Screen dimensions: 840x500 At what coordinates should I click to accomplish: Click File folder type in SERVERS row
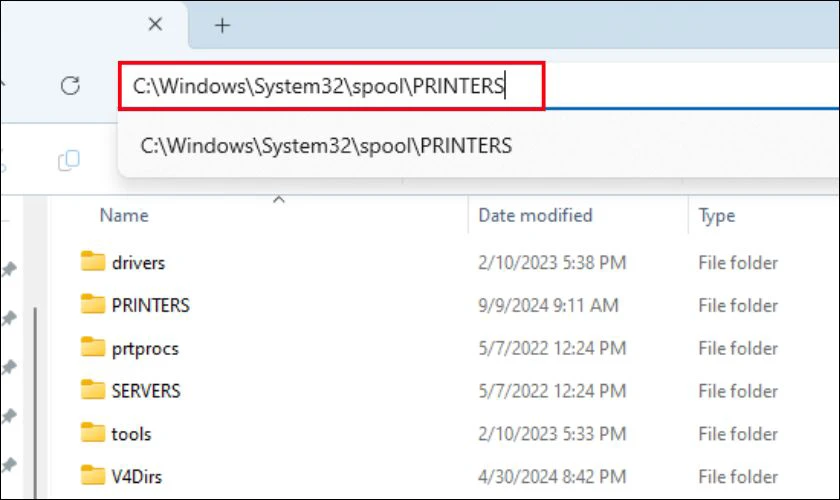738,391
